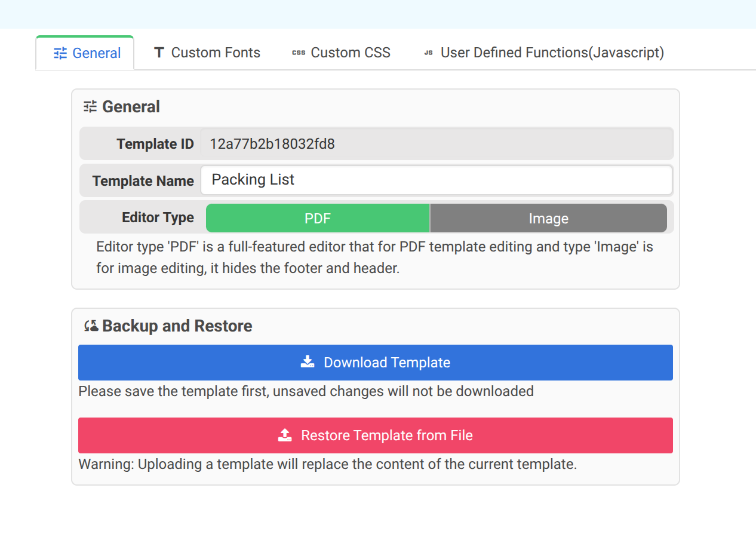Click the JS icon in the Functions tab
The image size is (756, 537).
click(428, 53)
